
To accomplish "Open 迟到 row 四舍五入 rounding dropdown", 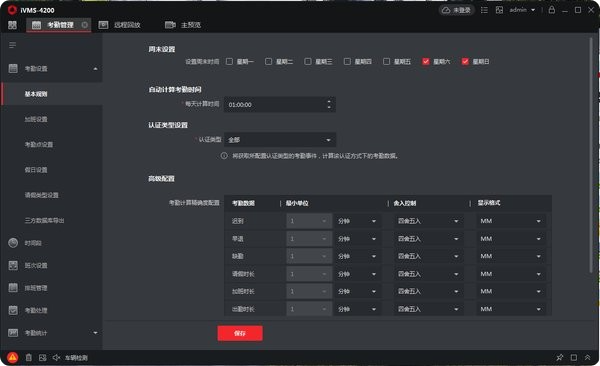I will (x=429, y=221).
